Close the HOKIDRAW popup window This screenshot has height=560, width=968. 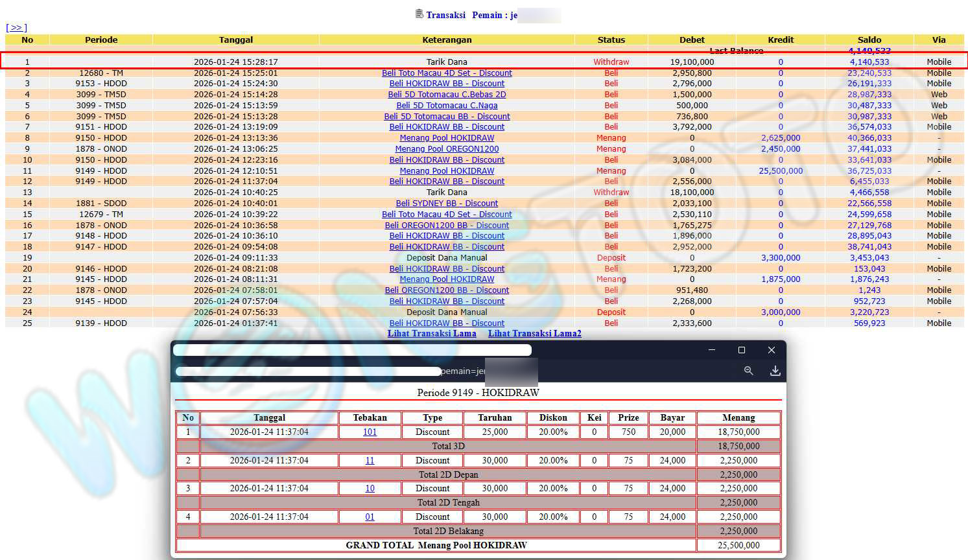(x=771, y=350)
